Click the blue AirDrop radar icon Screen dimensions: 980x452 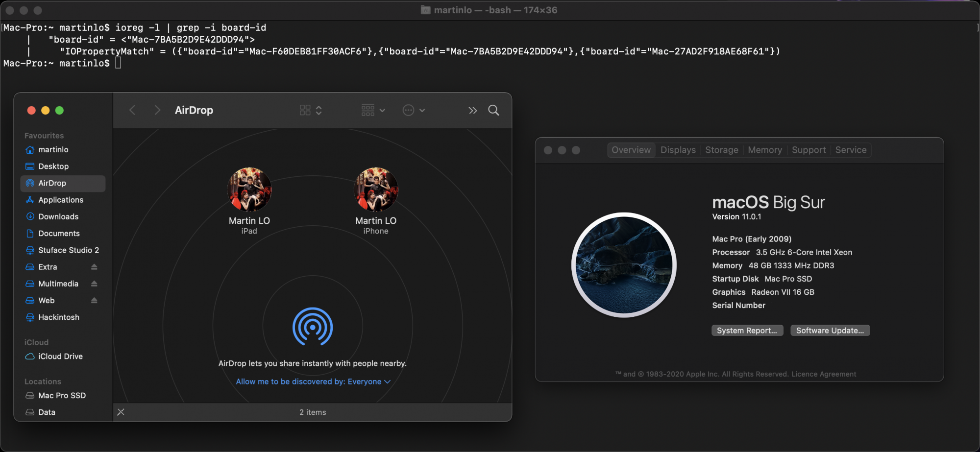(313, 327)
